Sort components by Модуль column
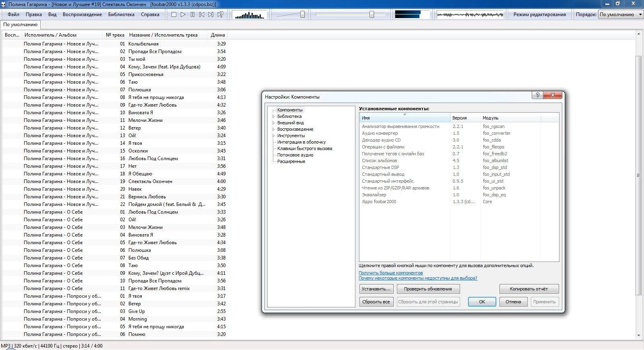The height and width of the screenshot is (350, 644). [x=511, y=118]
